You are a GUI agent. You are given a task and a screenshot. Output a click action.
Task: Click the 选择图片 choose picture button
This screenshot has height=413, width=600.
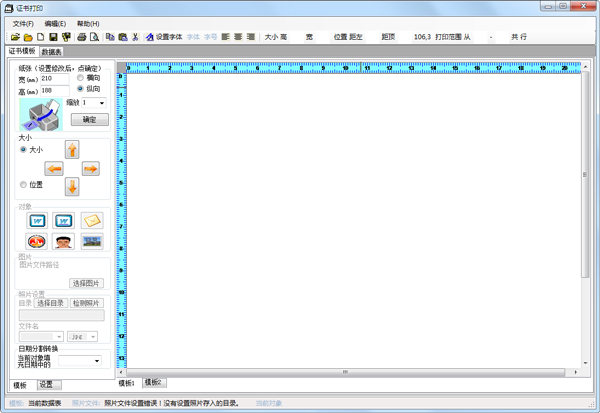pos(86,283)
